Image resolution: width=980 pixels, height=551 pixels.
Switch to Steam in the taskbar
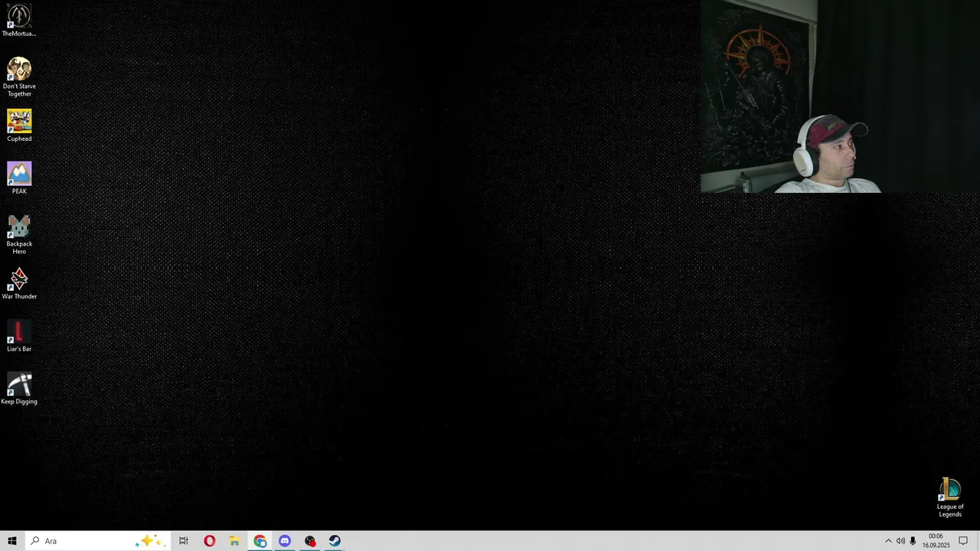click(x=335, y=541)
